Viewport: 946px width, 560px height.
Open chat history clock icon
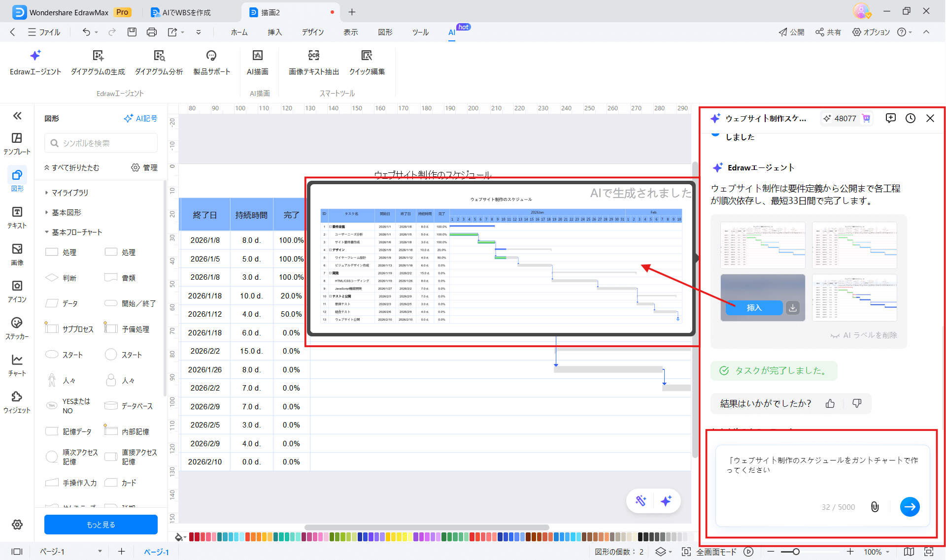pos(910,118)
